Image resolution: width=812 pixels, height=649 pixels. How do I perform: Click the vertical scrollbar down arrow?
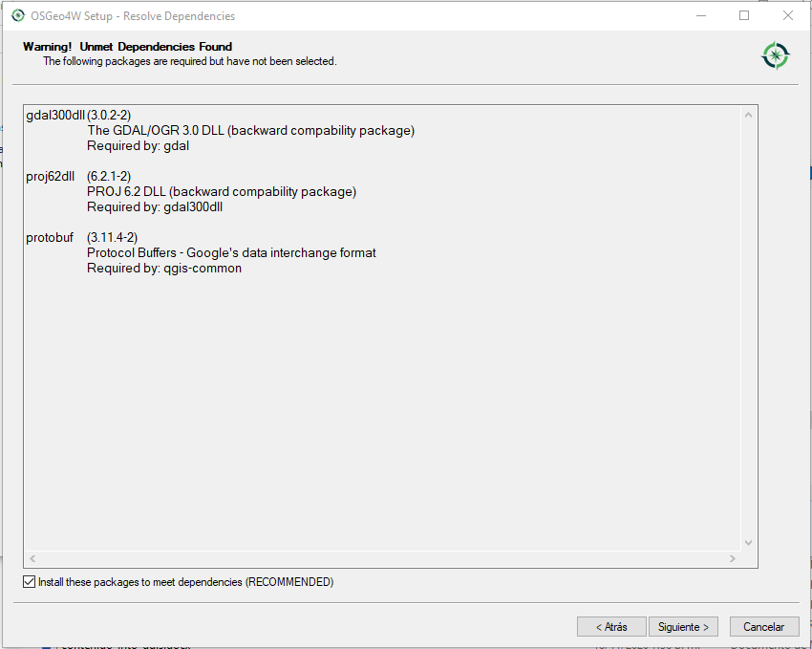pyautogui.click(x=748, y=543)
